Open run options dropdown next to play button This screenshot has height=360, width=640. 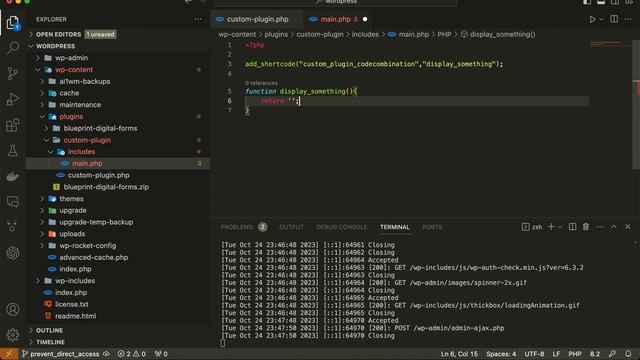(601, 20)
